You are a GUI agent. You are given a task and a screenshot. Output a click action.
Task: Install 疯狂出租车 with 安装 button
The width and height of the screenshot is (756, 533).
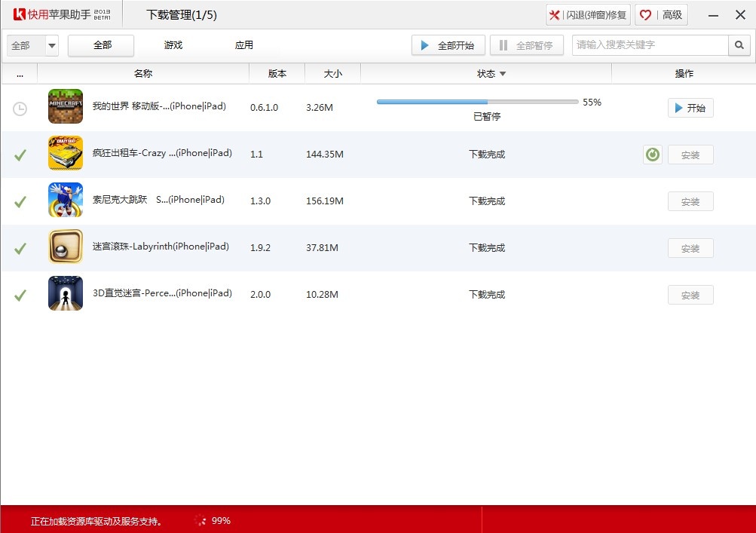tap(690, 155)
